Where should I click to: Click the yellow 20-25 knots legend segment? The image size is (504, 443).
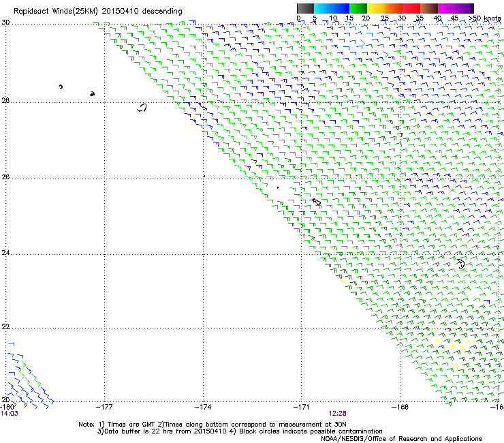376,8
